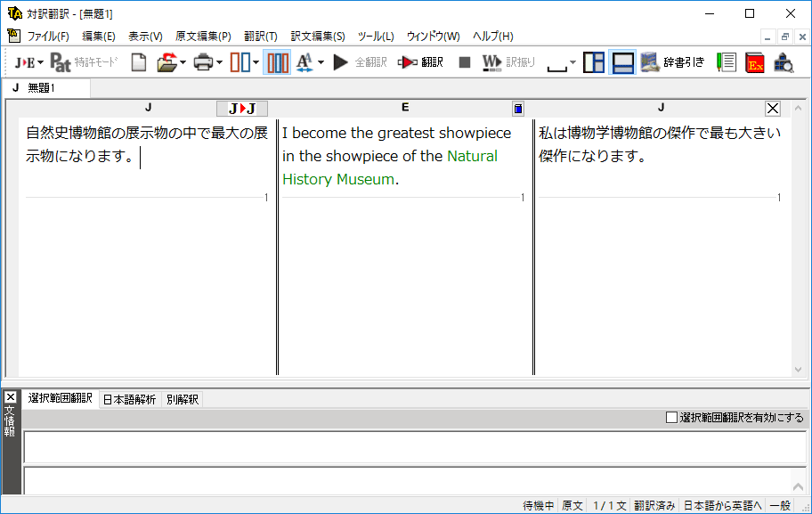812x514 pixels.
Task: Enable the 選択範囲翻訳を有効にする checkbox
Action: coord(671,418)
